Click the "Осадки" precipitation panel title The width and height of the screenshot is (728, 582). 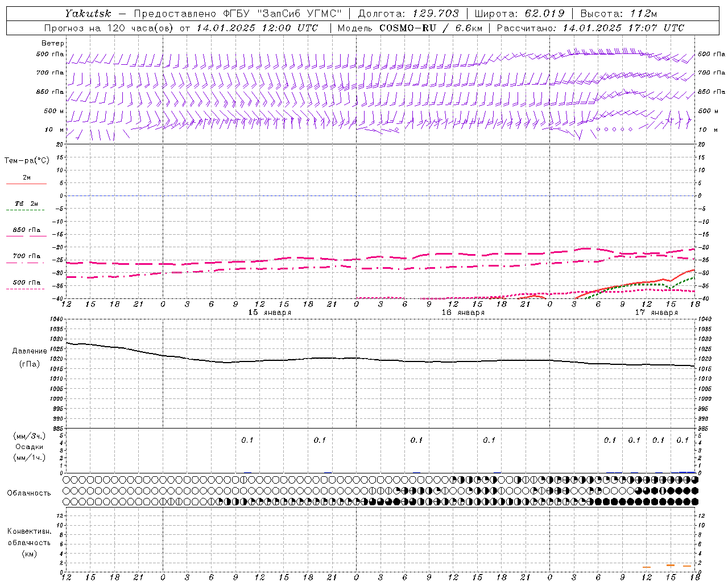click(30, 447)
